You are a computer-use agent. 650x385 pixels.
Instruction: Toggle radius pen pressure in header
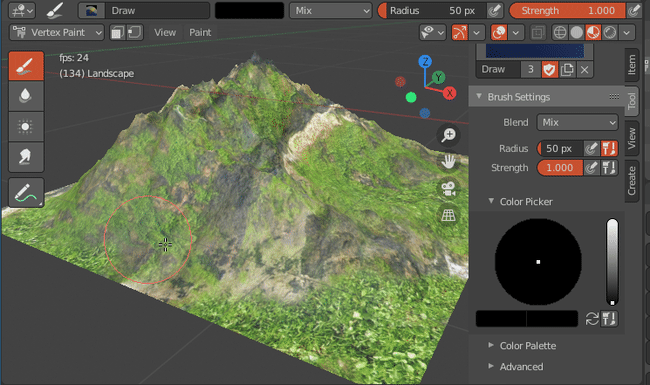pos(494,10)
